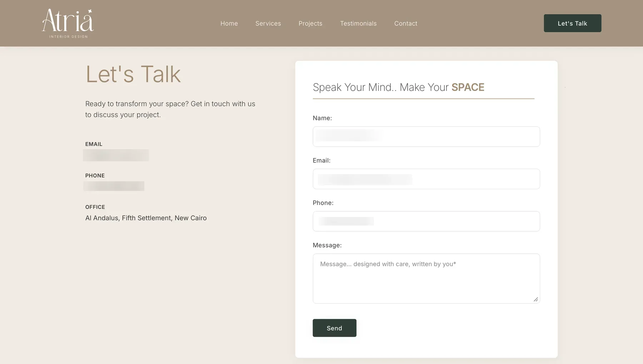This screenshot has height=364, width=643.
Task: Click the blurred phone number under PHONE
Action: coord(114,186)
